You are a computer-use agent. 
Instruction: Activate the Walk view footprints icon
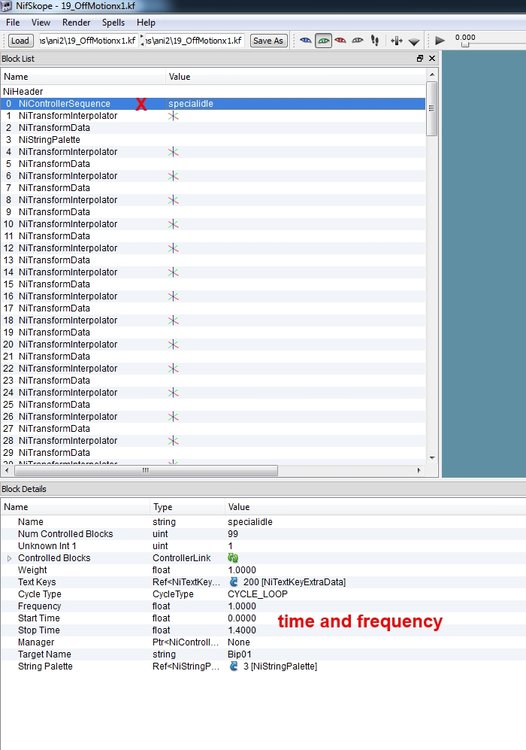(374, 41)
